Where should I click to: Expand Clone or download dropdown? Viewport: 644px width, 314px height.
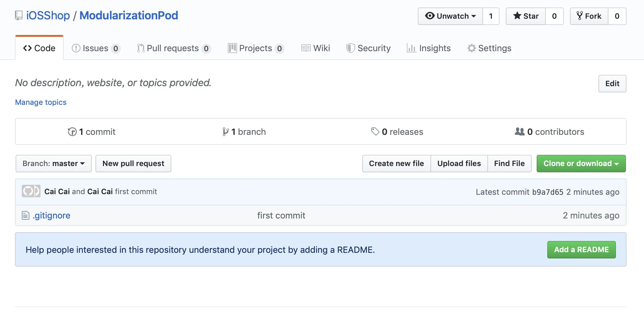tap(581, 164)
